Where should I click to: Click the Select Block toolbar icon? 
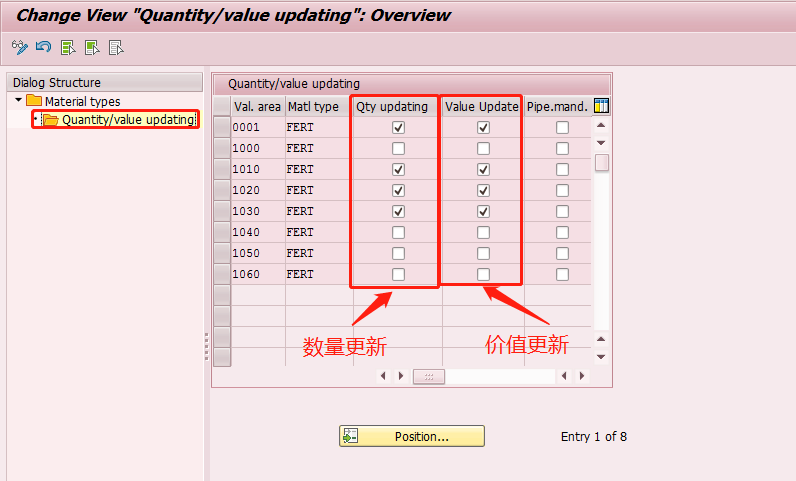pos(92,48)
